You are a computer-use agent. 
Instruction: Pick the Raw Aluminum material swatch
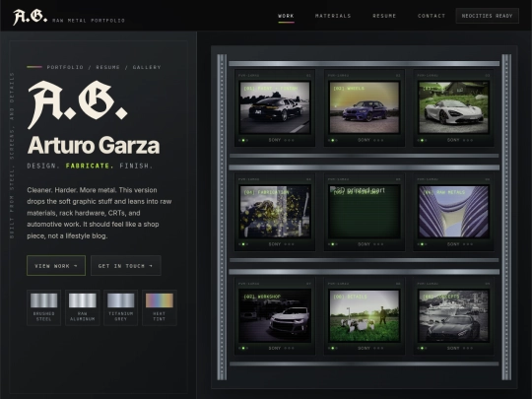click(x=83, y=307)
